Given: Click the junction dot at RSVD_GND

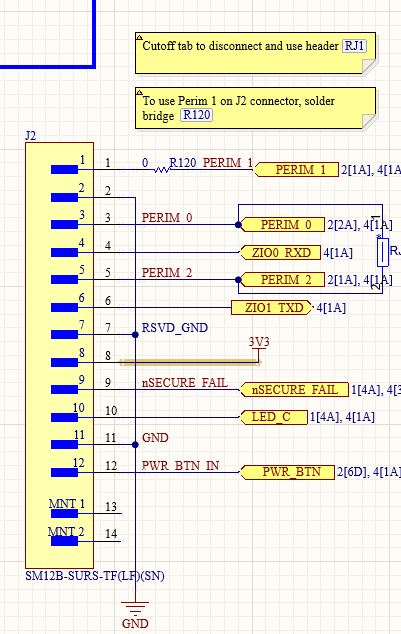Looking at the screenshot, I should pyautogui.click(x=135, y=335).
